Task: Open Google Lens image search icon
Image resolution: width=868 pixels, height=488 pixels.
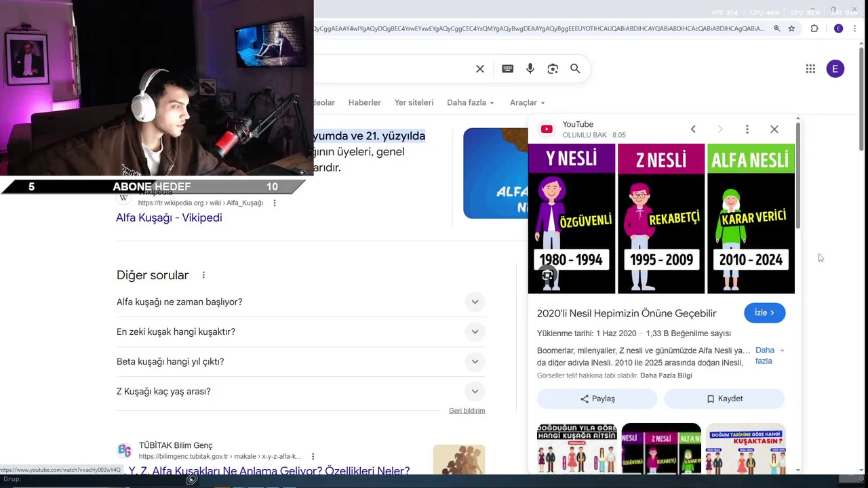Action: (x=553, y=68)
